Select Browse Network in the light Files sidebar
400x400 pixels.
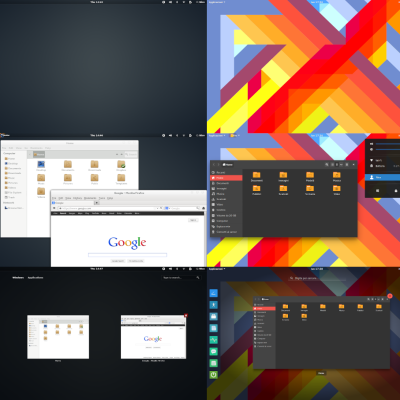14,208
